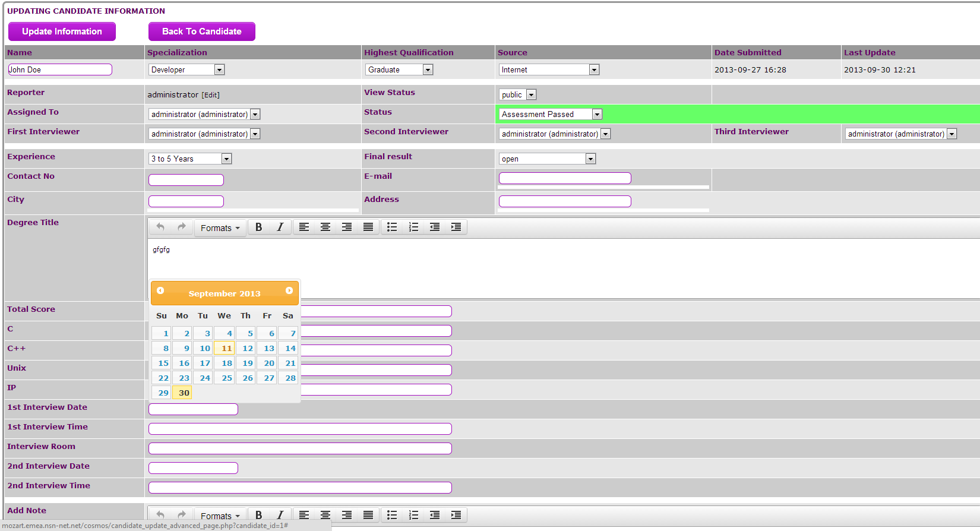Insert bullet list in Add Note editor
The height and width of the screenshot is (531, 980).
(392, 515)
